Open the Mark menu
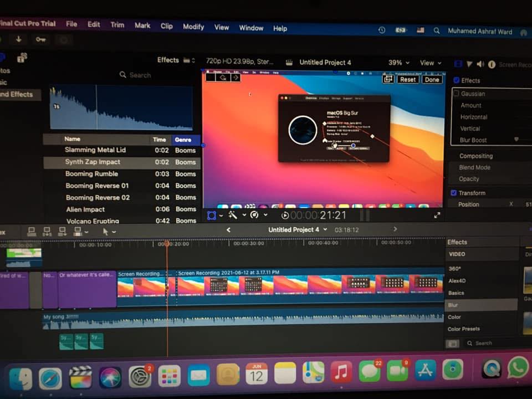 pyautogui.click(x=142, y=25)
